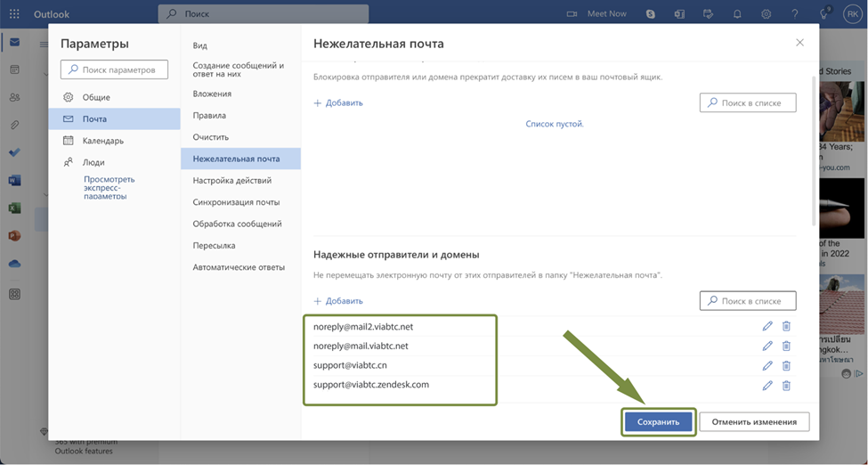This screenshot has width=868, height=465.
Task: Click the Meet Now button
Action: [x=596, y=14]
